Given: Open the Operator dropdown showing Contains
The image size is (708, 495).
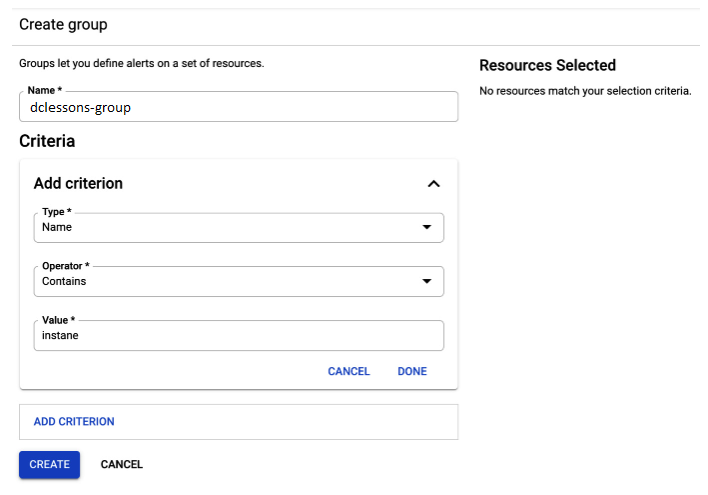Looking at the screenshot, I should tap(238, 281).
